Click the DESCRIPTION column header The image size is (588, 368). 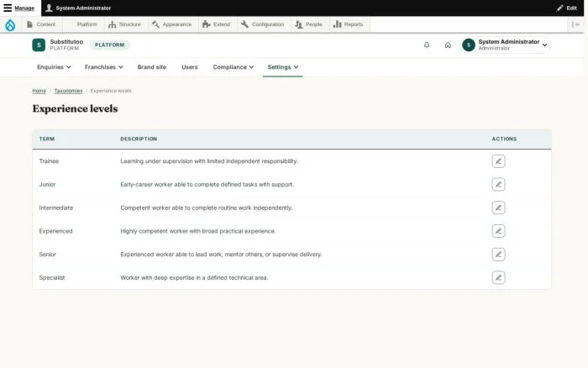(139, 139)
